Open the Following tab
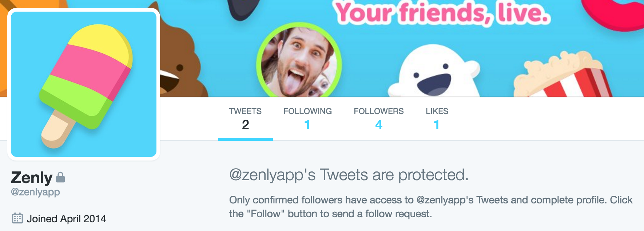 click(x=307, y=118)
